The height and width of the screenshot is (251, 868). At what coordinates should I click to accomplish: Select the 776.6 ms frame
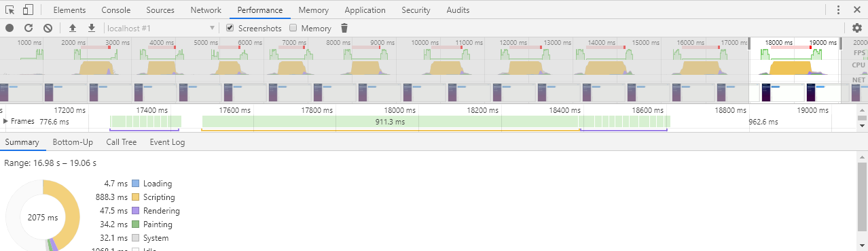(54, 122)
